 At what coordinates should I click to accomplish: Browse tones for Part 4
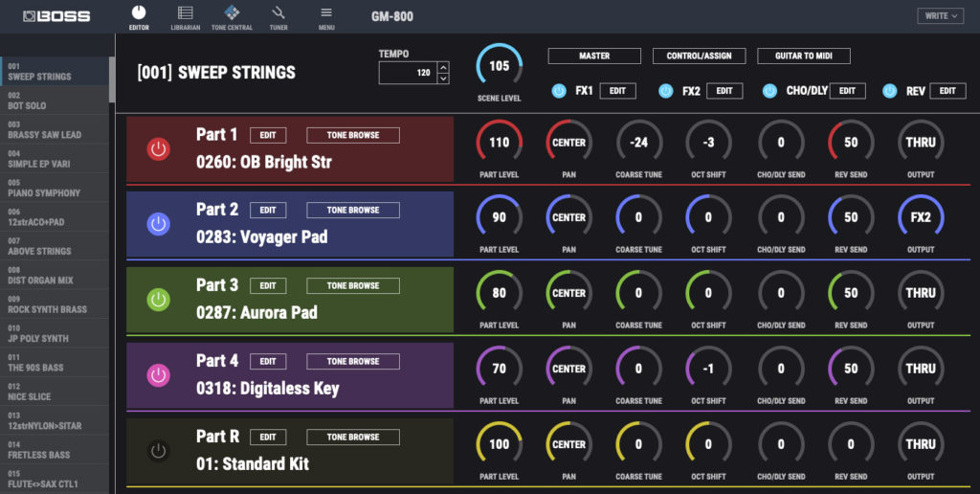pyautogui.click(x=353, y=362)
